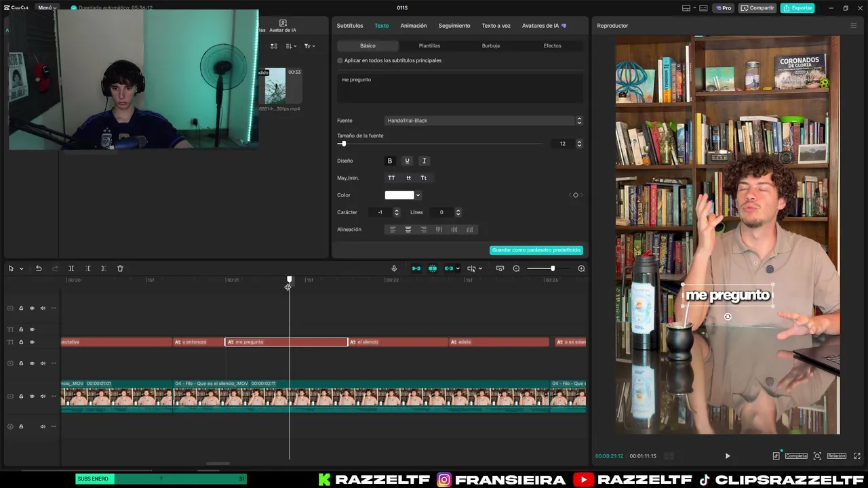Click the Exportar button
The height and width of the screenshot is (488, 868).
coord(797,8)
